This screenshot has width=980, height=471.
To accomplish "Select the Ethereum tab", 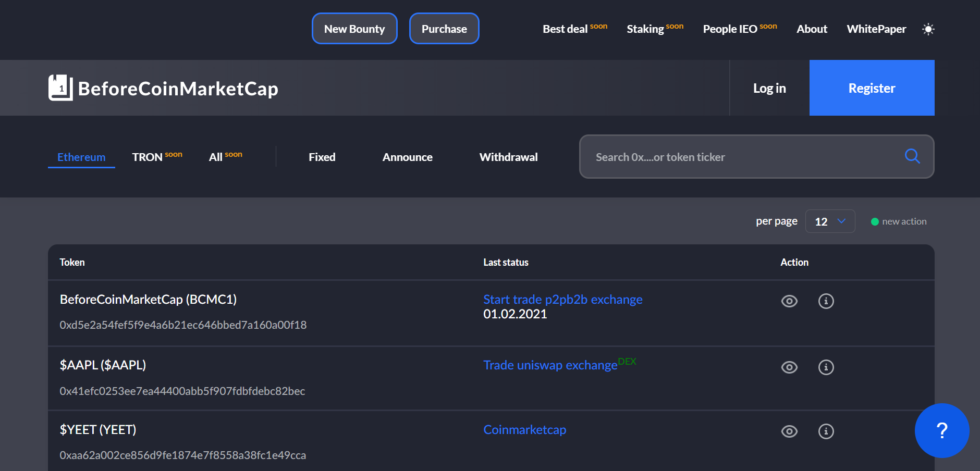I will (81, 157).
